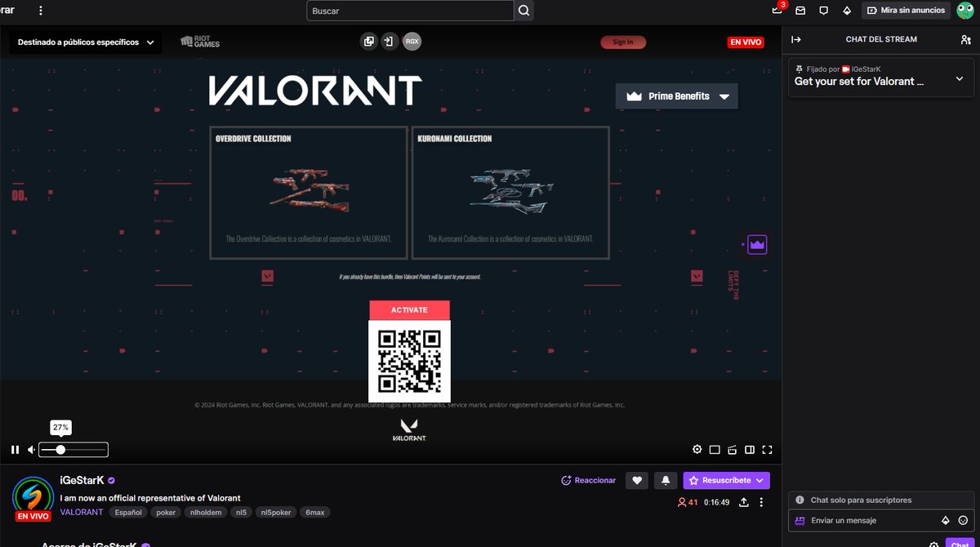
Task: Open the emote picker smiley icon
Action: coord(963,520)
